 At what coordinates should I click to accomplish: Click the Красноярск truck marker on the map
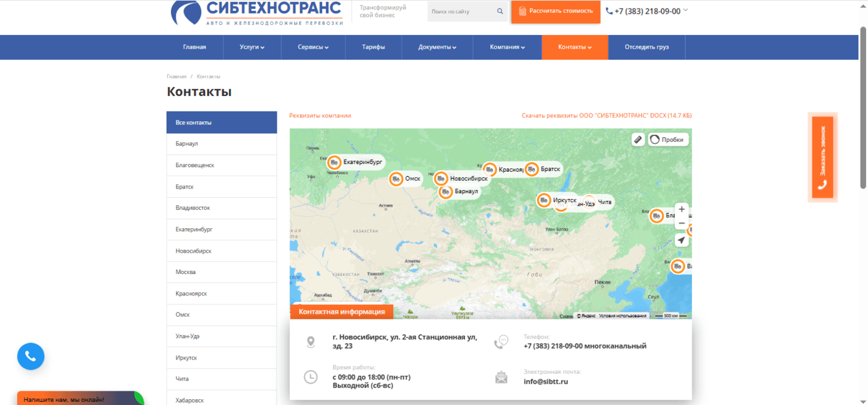pos(490,170)
